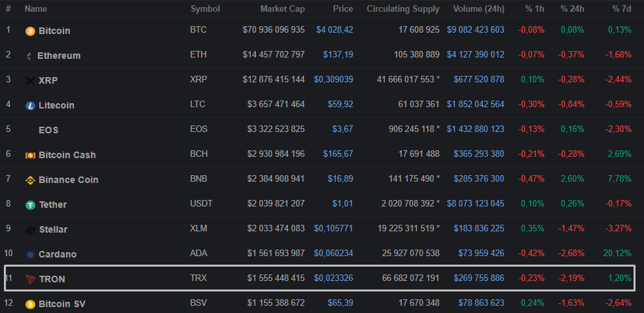Sort by the % 24h column header
This screenshot has height=313, width=644.
[571, 9]
